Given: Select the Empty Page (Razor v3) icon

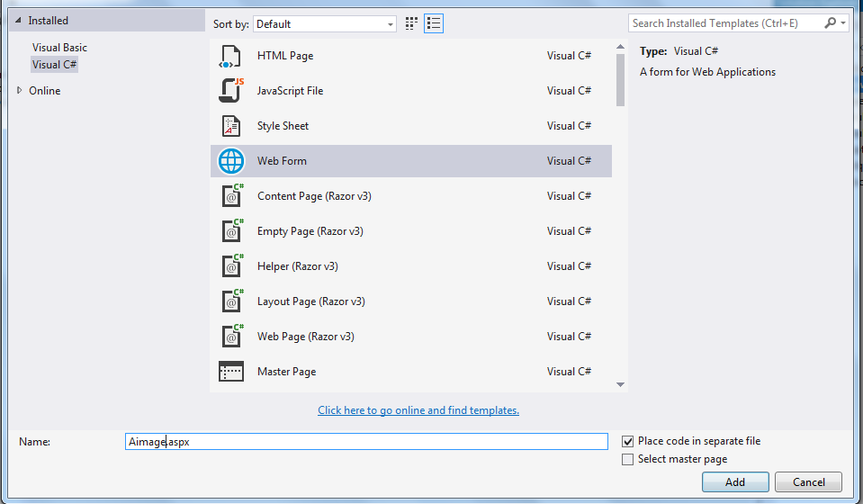Looking at the screenshot, I should [232, 231].
